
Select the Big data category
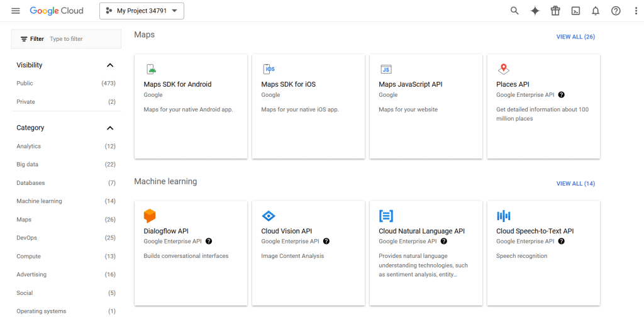tap(28, 165)
